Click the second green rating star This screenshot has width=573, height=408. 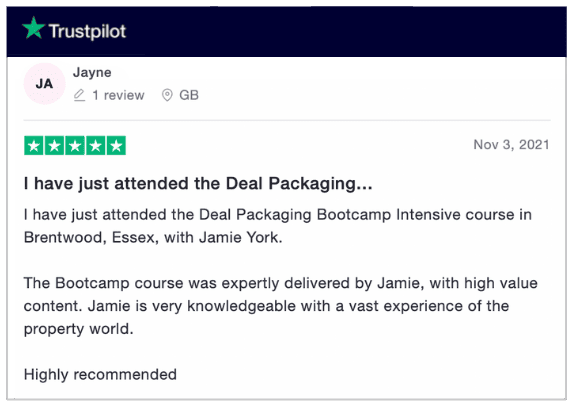pyautogui.click(x=54, y=146)
